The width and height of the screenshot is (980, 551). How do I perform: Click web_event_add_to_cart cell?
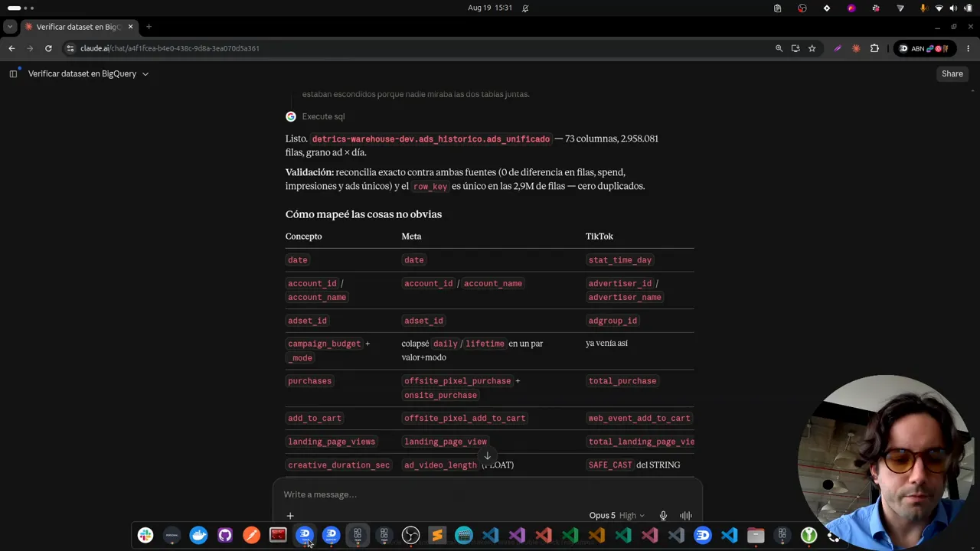639,419
